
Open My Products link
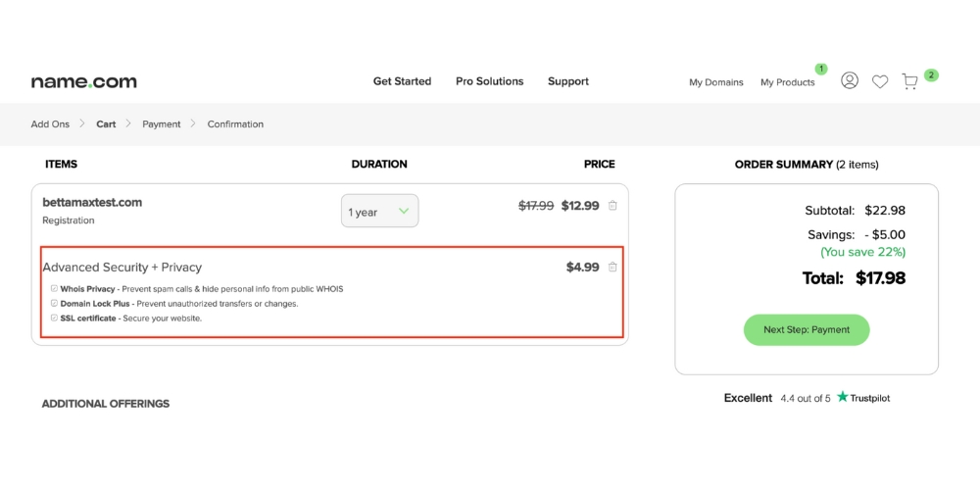coord(787,82)
